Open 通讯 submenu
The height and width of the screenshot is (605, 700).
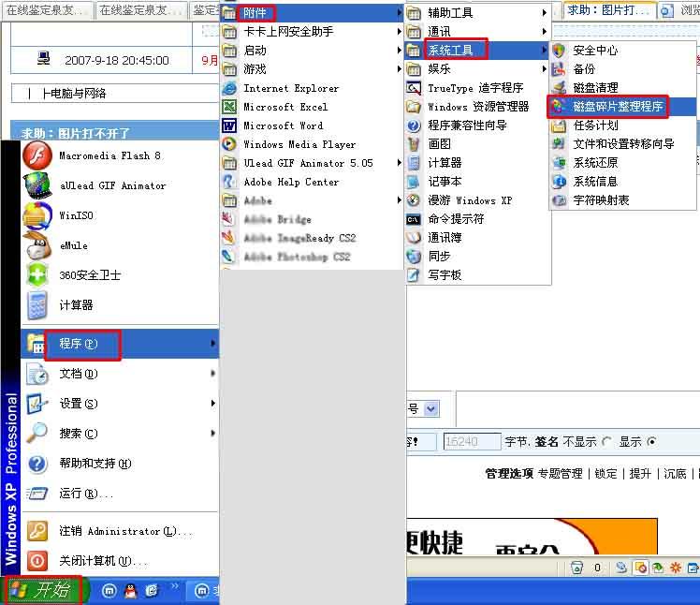coord(477,32)
